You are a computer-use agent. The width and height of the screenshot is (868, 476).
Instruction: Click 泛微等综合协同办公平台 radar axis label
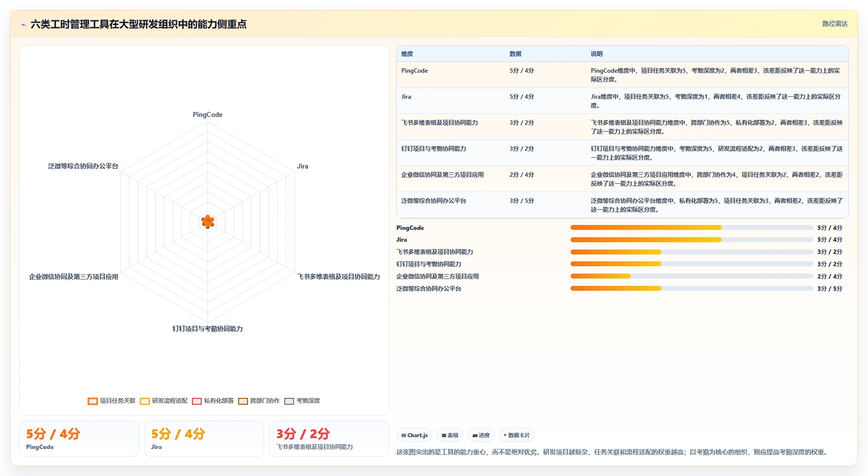pyautogui.click(x=83, y=166)
